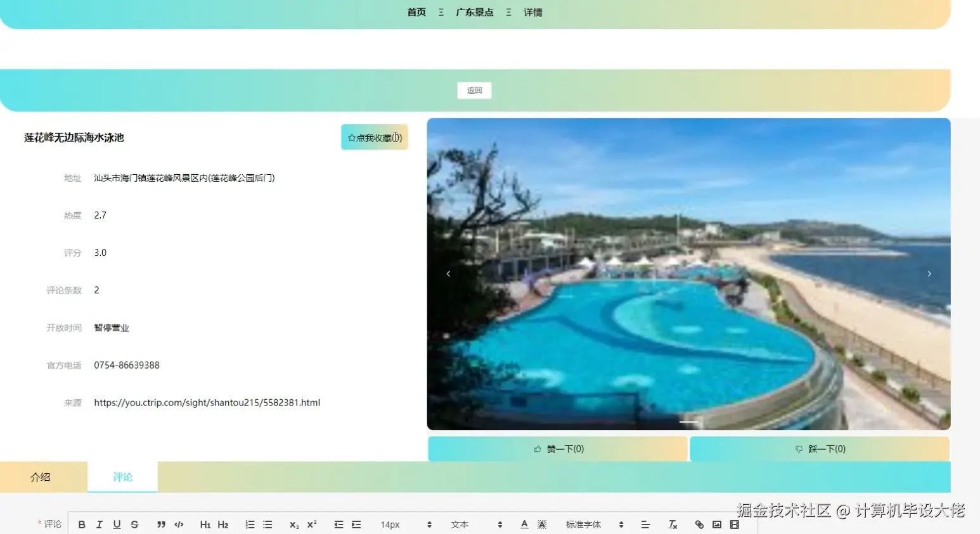Screen dimensions: 980x534
Task: Switch to the 介绍 tab
Action: [41, 477]
